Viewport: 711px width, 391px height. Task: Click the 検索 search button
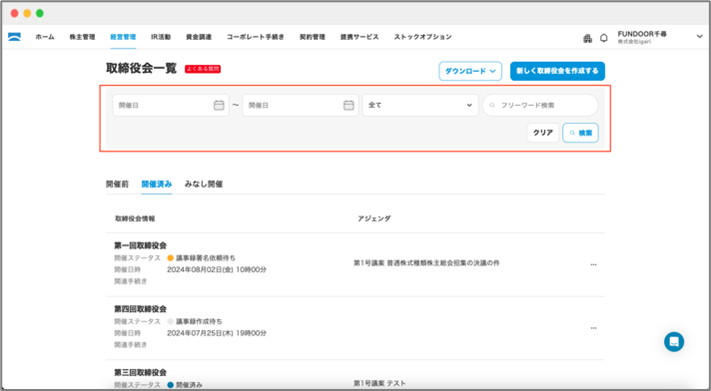[x=580, y=133]
